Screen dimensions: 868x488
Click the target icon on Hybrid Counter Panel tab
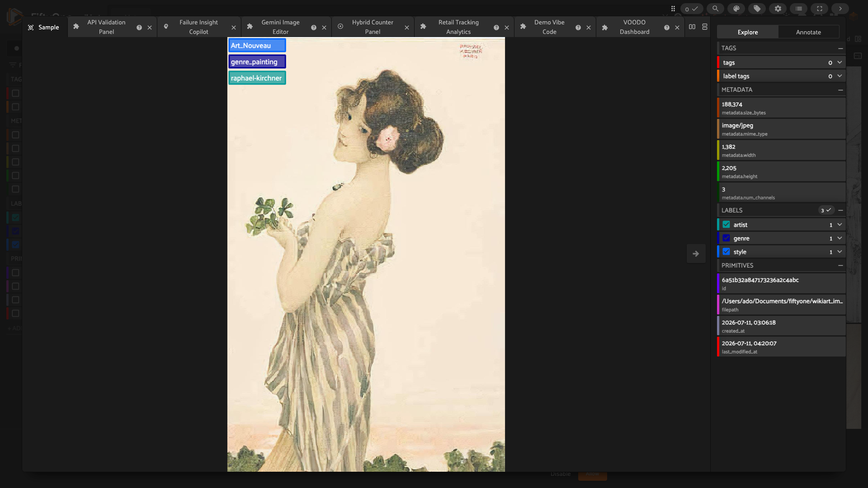pos(340,27)
